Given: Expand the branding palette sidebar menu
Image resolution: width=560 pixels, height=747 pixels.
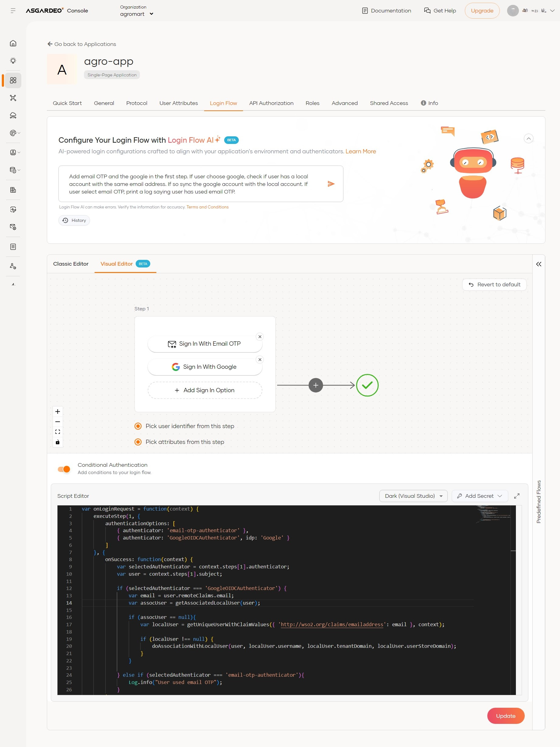Looking at the screenshot, I should coord(15,133).
